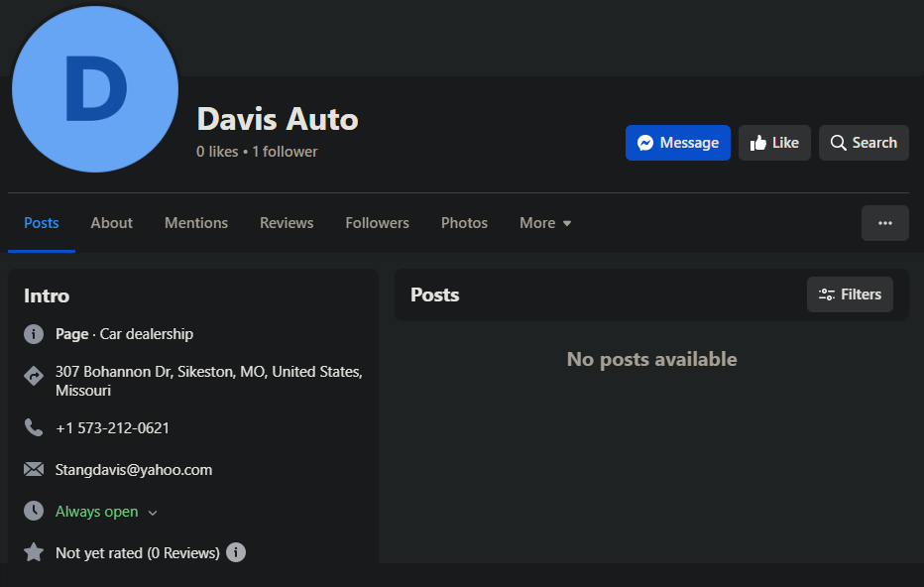Open the 1 follower link
The width and height of the screenshot is (924, 587).
(285, 152)
